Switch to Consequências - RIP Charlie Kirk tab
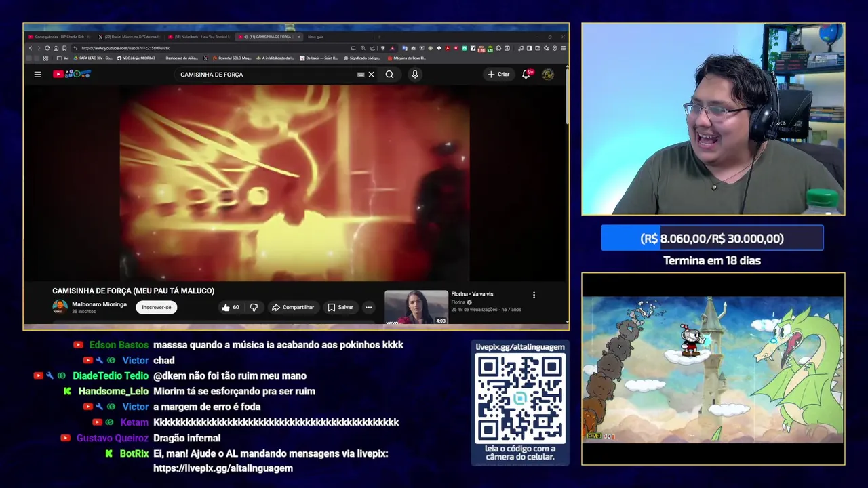 (59, 37)
